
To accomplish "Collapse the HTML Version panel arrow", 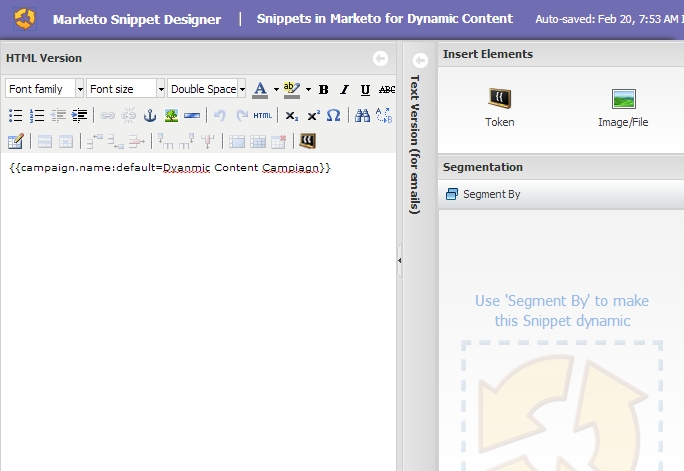I will (x=380, y=58).
